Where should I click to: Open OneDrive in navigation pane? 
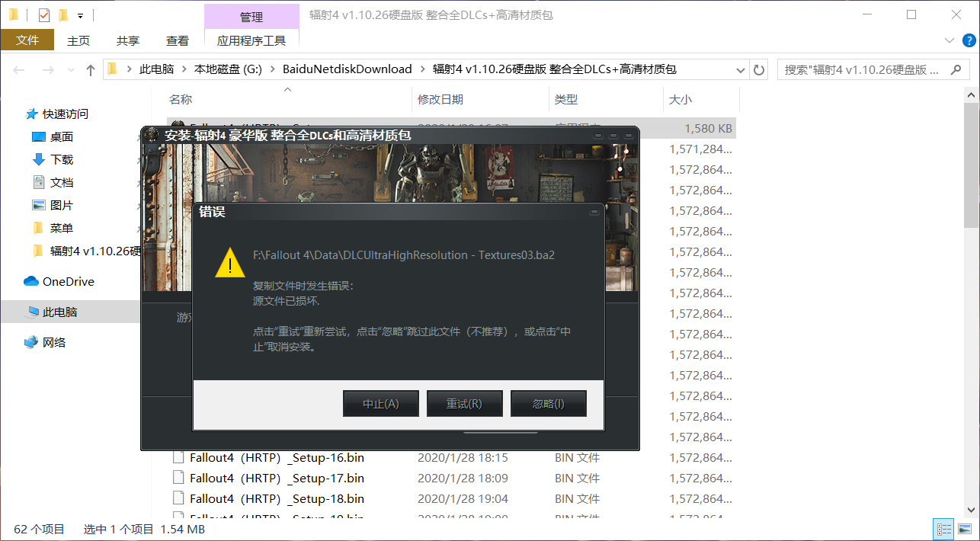(x=68, y=282)
